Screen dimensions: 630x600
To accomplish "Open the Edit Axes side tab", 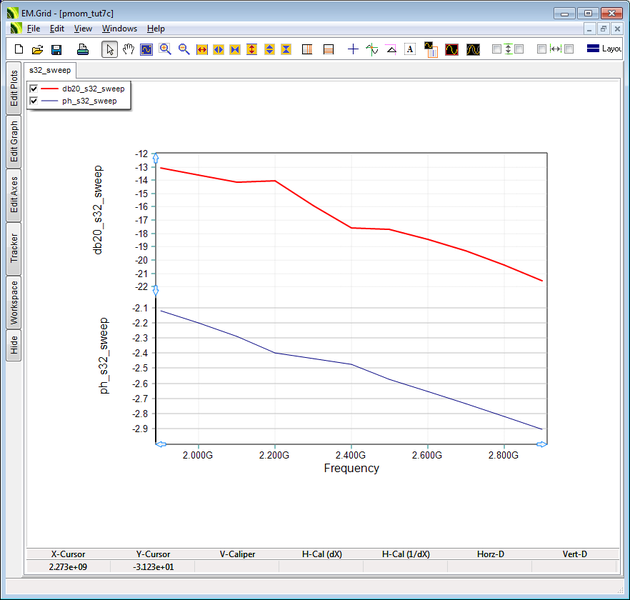I will coord(13,195).
